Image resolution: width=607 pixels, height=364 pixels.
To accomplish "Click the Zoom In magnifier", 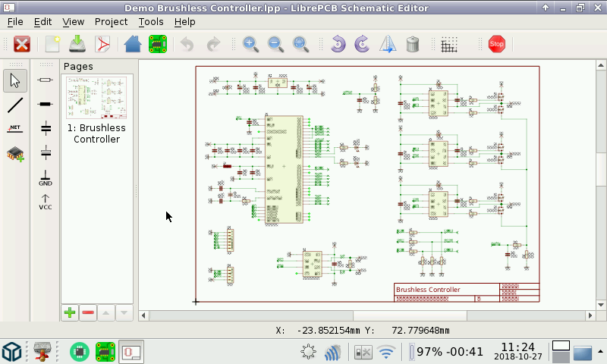I will pos(250,44).
